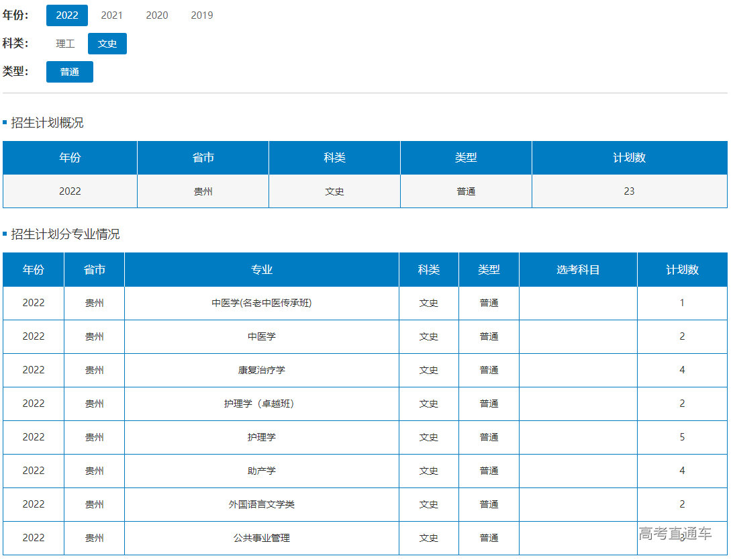Image resolution: width=731 pixels, height=560 pixels.
Task: Click the 助产学 major entry
Action: (262, 471)
